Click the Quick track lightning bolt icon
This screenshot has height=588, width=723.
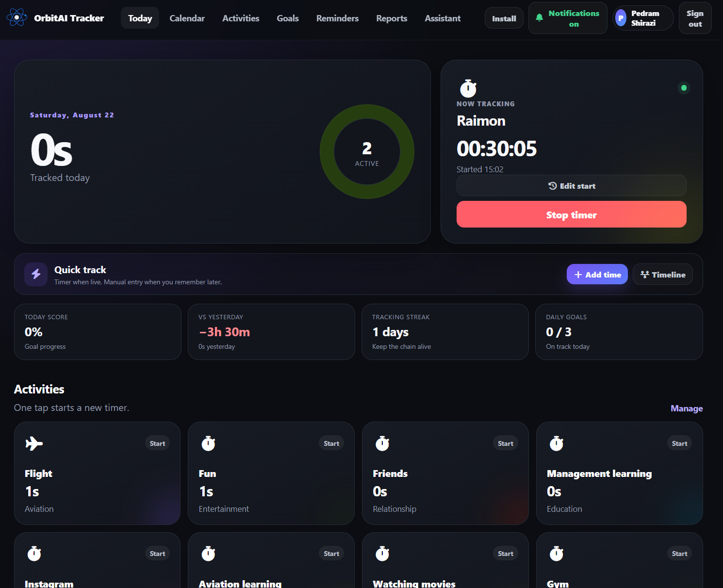tap(36, 274)
